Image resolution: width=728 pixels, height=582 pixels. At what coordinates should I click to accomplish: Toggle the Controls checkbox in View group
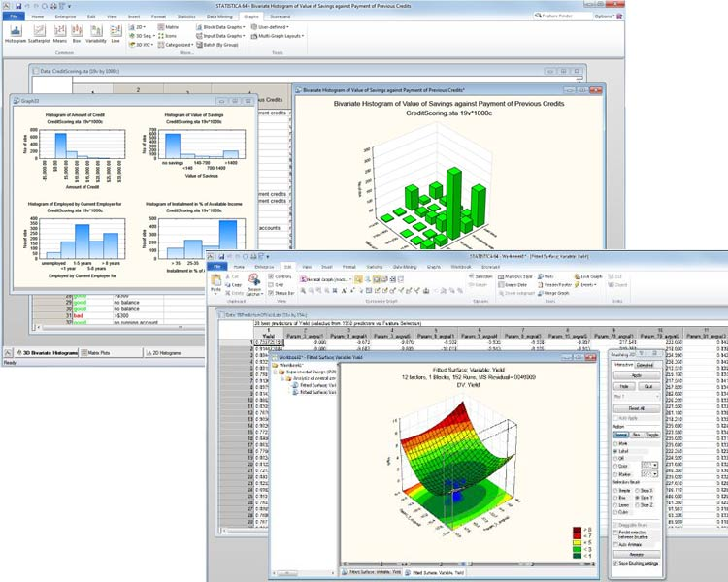coord(271,276)
